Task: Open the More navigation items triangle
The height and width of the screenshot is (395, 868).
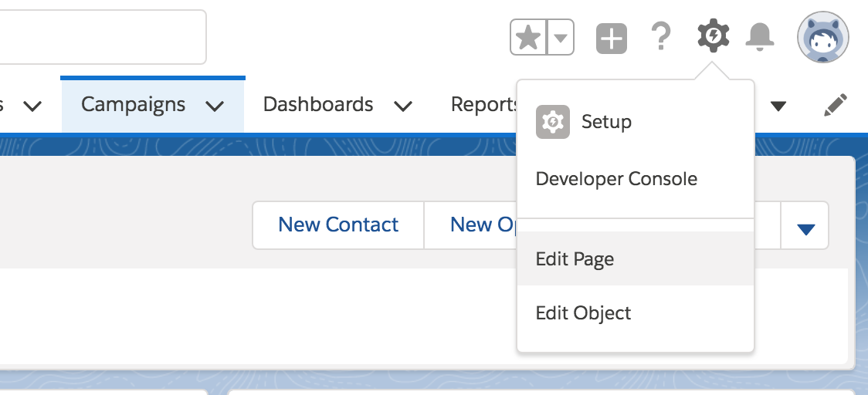Action: click(x=778, y=106)
